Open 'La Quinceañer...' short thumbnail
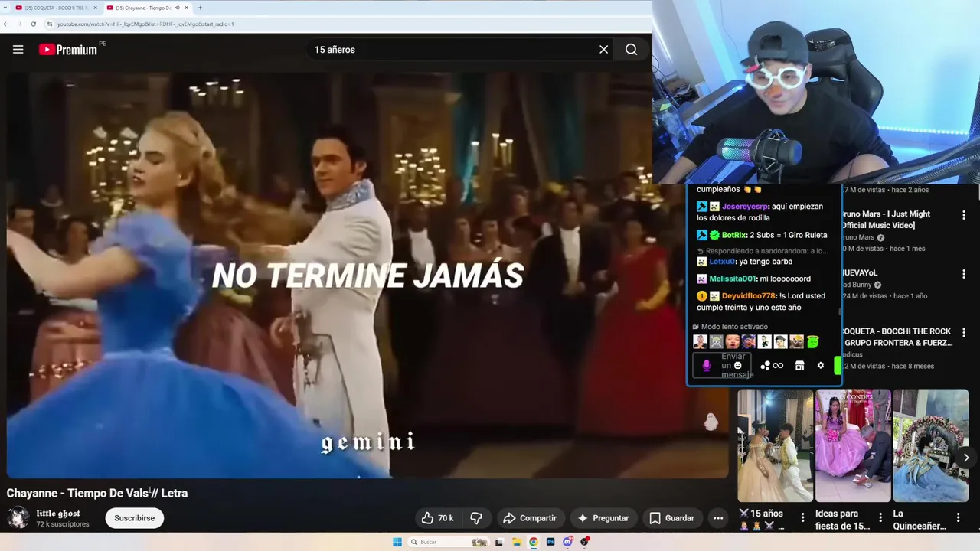980x551 pixels. (931, 445)
